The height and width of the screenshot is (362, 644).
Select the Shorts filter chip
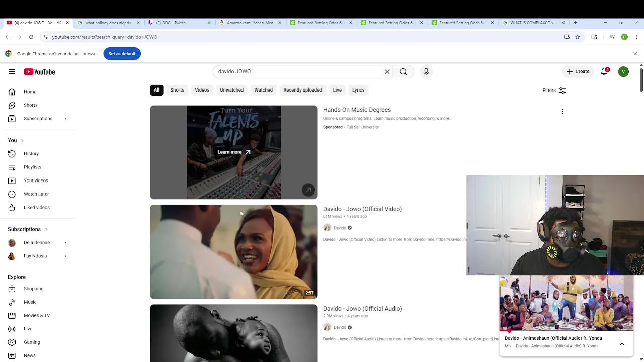point(177,90)
